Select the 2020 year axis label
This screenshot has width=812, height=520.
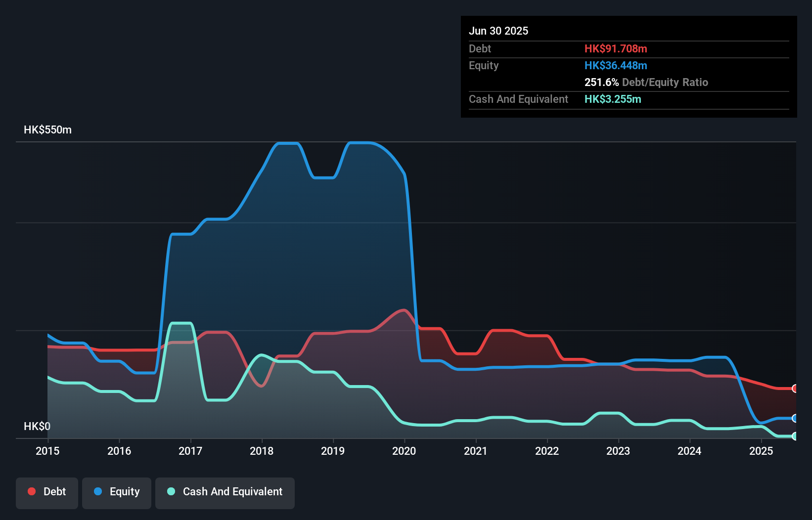tap(404, 451)
